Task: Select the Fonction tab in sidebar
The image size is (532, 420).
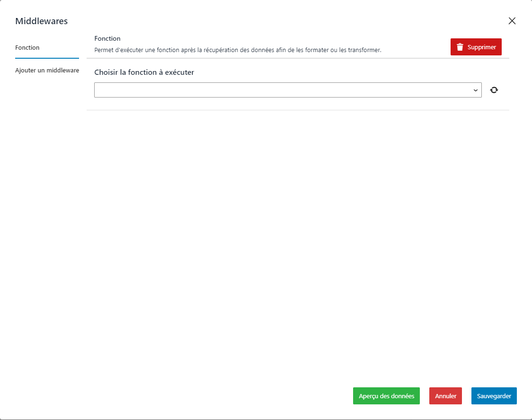Action: coord(47,47)
